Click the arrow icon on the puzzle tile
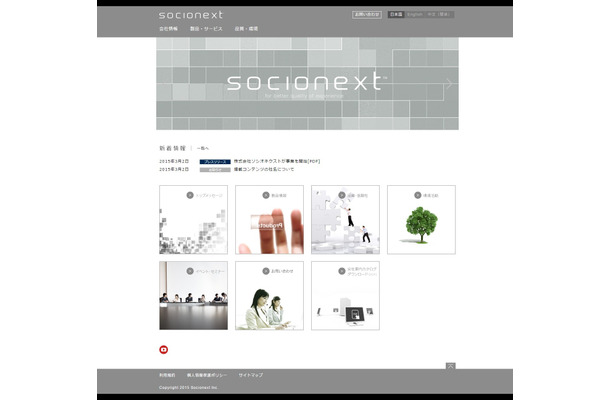 click(x=342, y=195)
